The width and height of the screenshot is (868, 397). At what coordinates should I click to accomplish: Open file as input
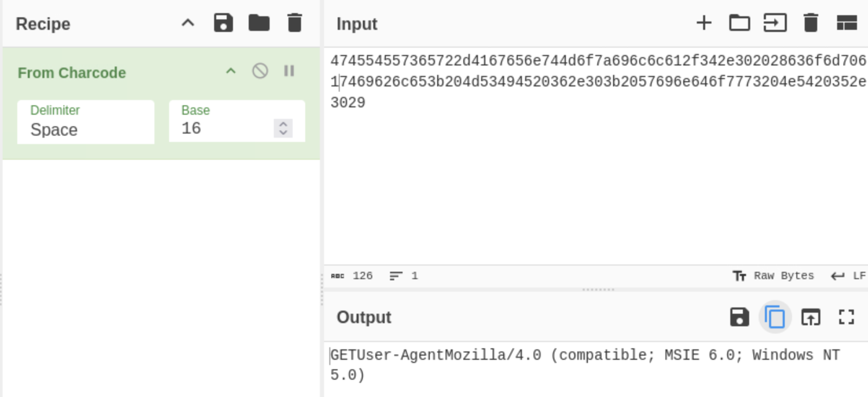tap(775, 23)
